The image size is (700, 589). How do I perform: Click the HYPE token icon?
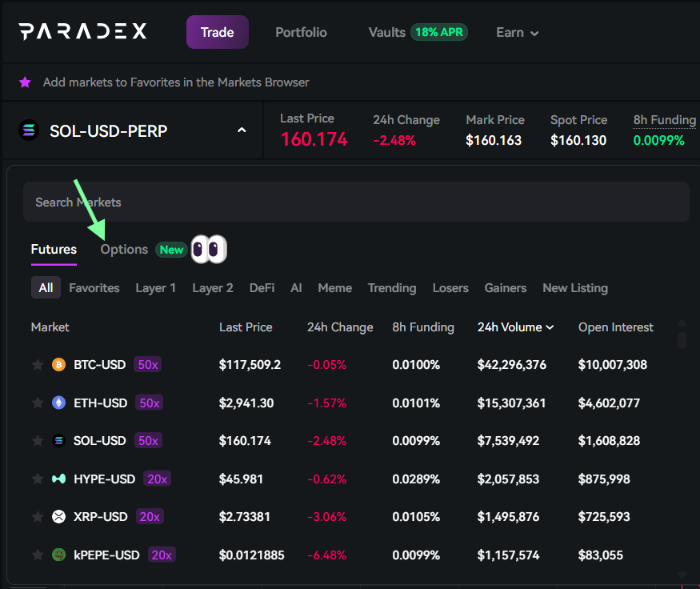point(59,479)
